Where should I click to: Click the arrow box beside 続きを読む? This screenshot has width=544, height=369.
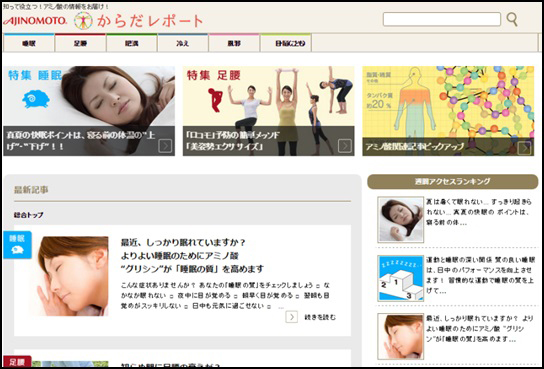click(x=292, y=317)
